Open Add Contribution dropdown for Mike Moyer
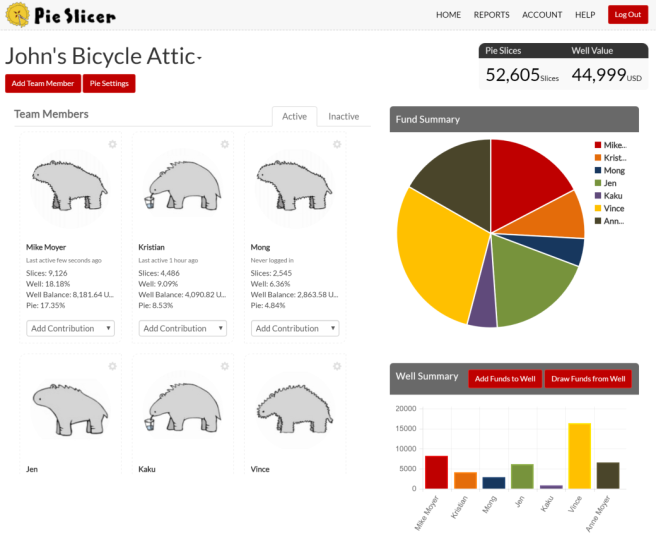656x550 pixels. [x=70, y=328]
